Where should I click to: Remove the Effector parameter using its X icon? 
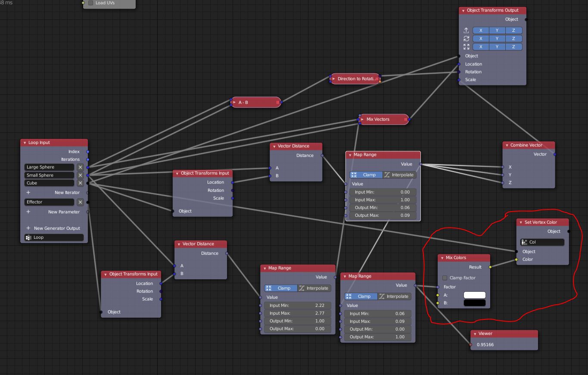(x=80, y=202)
